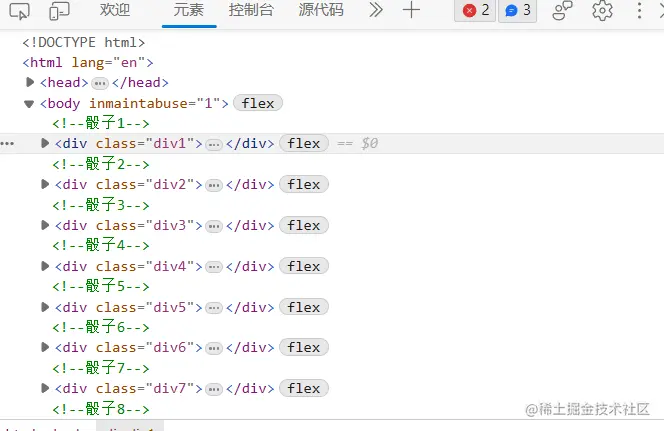Expand the div6 element

[45, 348]
